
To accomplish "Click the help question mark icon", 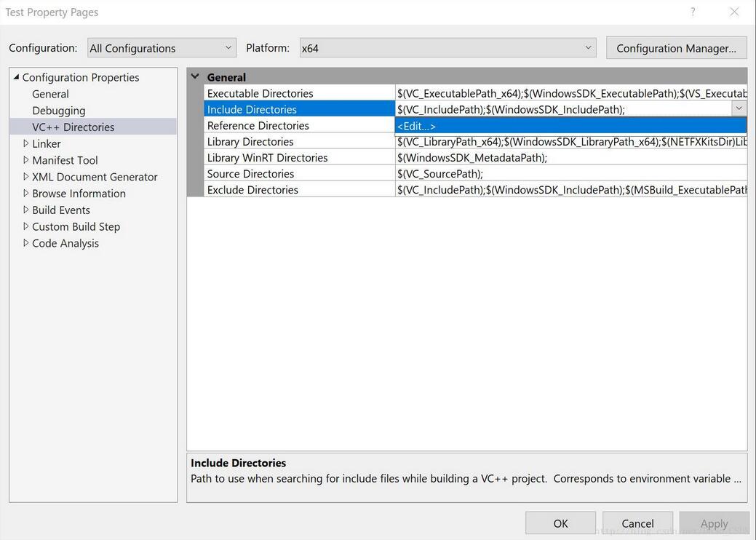I will coord(693,12).
